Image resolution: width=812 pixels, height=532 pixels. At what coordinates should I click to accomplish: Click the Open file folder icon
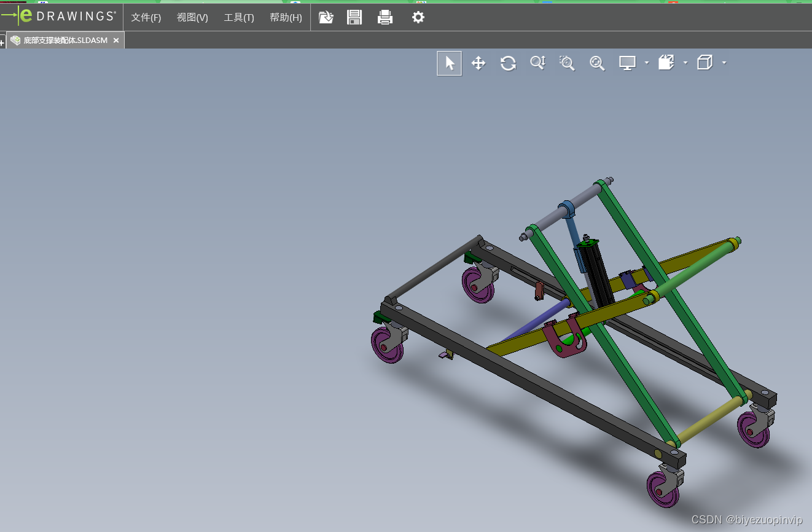(326, 17)
